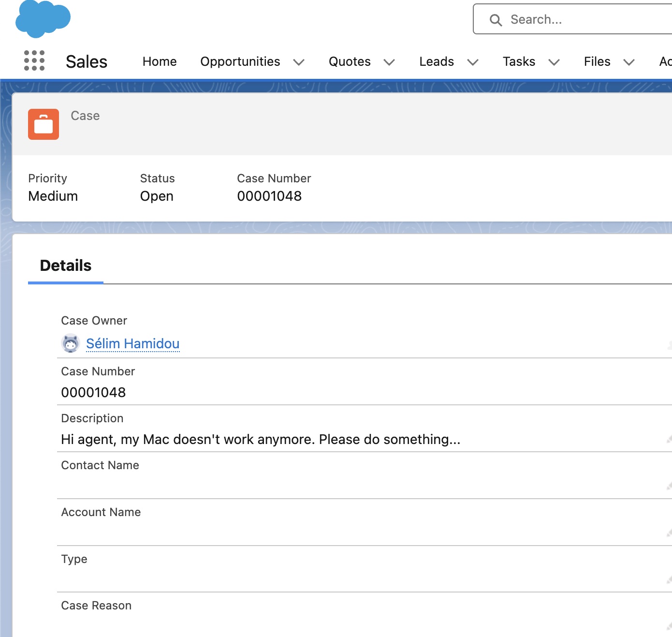The height and width of the screenshot is (637, 672).
Task: Open the Tasks tab
Action: pyautogui.click(x=519, y=61)
